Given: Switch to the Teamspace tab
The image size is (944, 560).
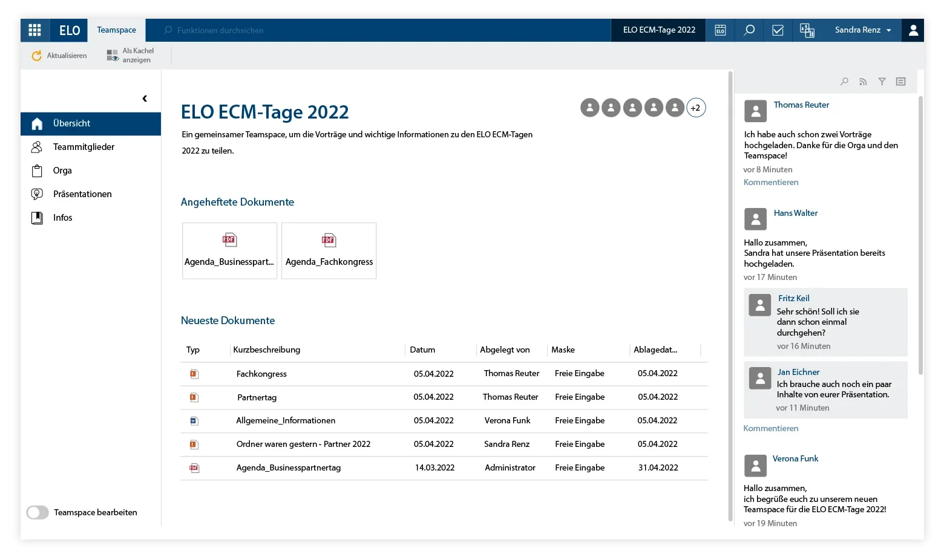Looking at the screenshot, I should pyautogui.click(x=117, y=30).
